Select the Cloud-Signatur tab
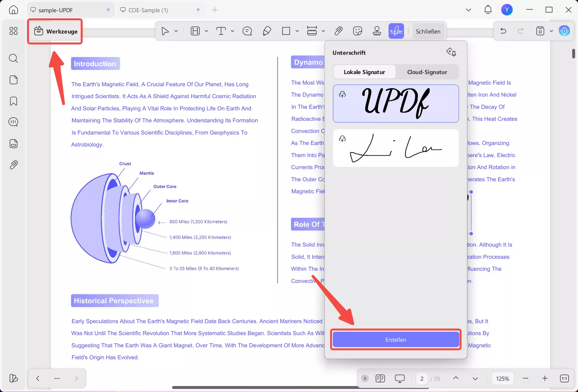 point(427,72)
